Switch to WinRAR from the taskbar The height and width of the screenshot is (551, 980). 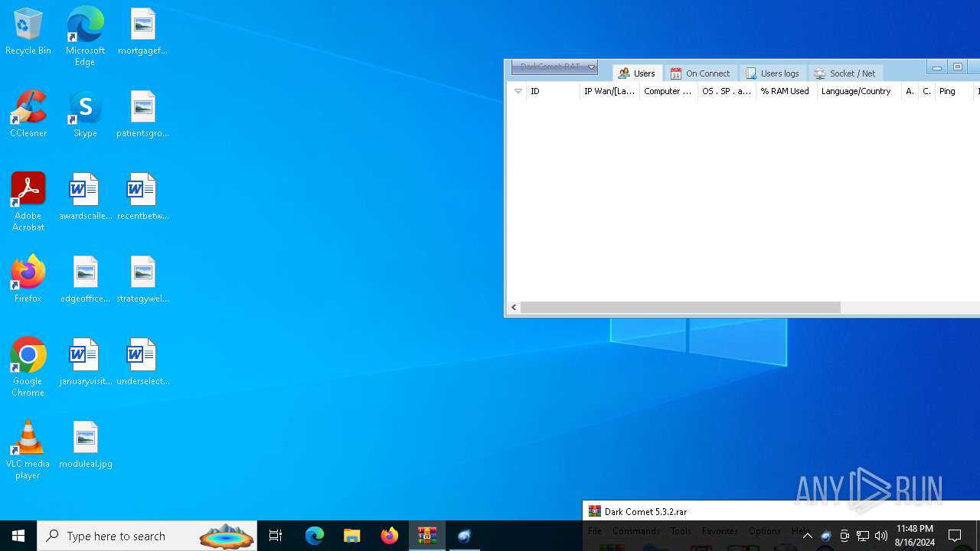point(427,536)
